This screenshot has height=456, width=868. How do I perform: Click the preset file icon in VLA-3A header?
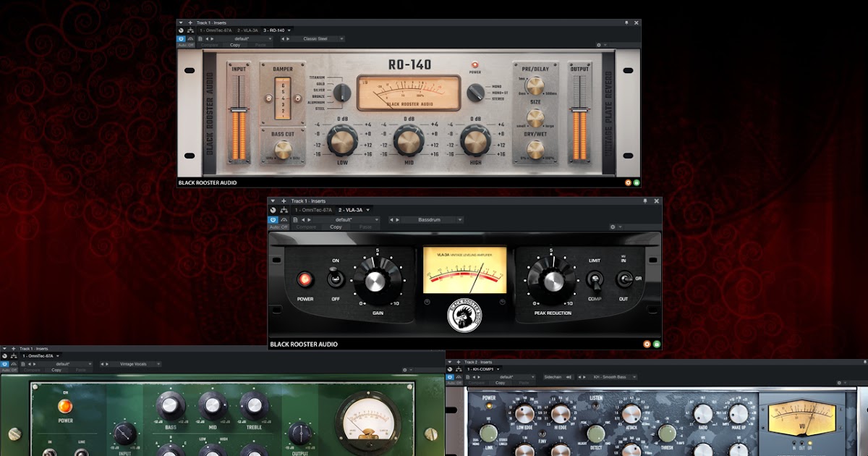[x=294, y=219]
